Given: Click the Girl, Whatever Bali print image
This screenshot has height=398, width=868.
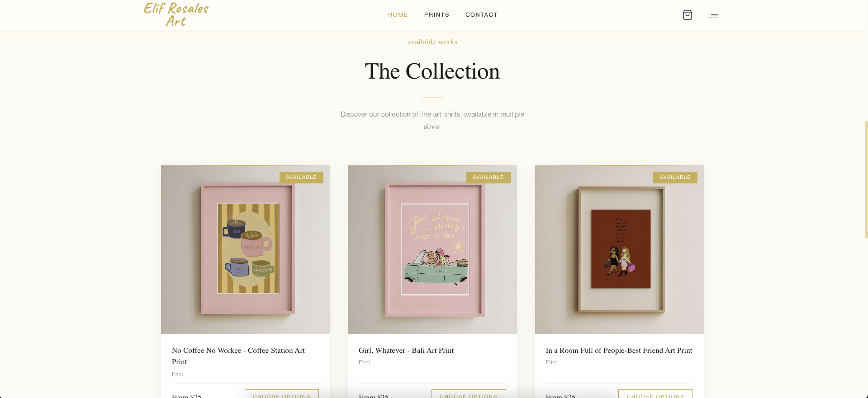Looking at the screenshot, I should pyautogui.click(x=432, y=250).
